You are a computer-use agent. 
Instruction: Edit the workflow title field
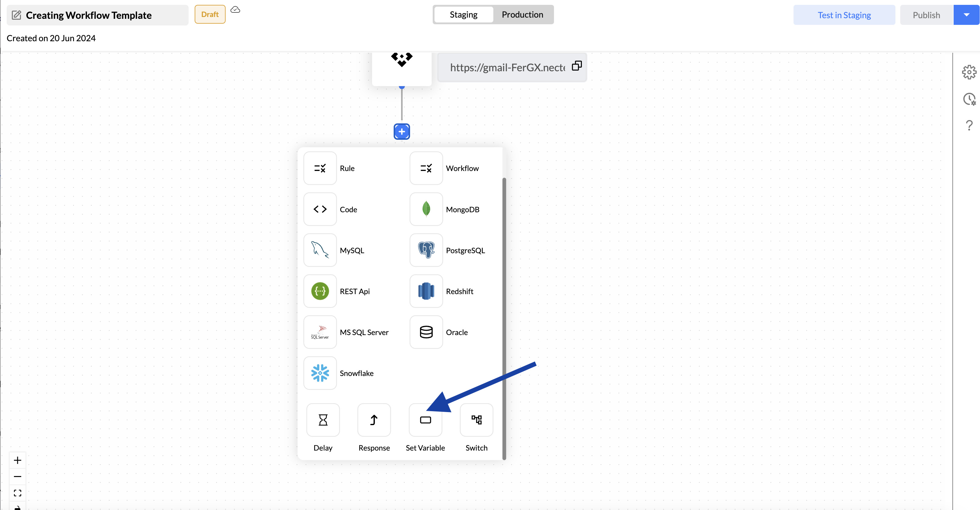tap(89, 15)
